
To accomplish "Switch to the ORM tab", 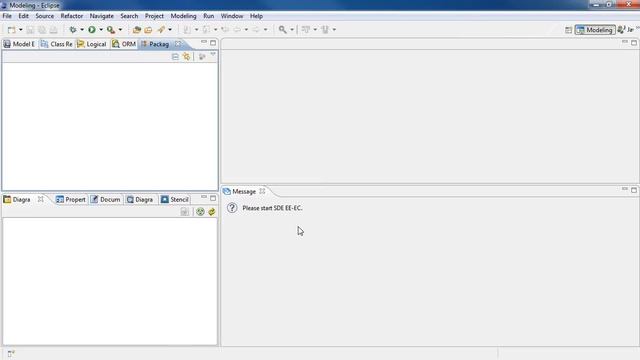I will 124,44.
